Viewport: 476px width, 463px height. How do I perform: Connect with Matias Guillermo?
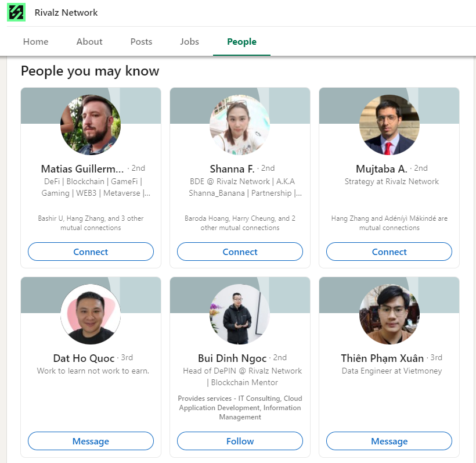(x=91, y=252)
